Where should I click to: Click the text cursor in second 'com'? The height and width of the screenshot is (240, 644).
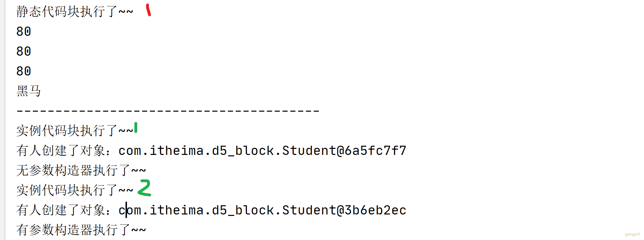point(126,210)
